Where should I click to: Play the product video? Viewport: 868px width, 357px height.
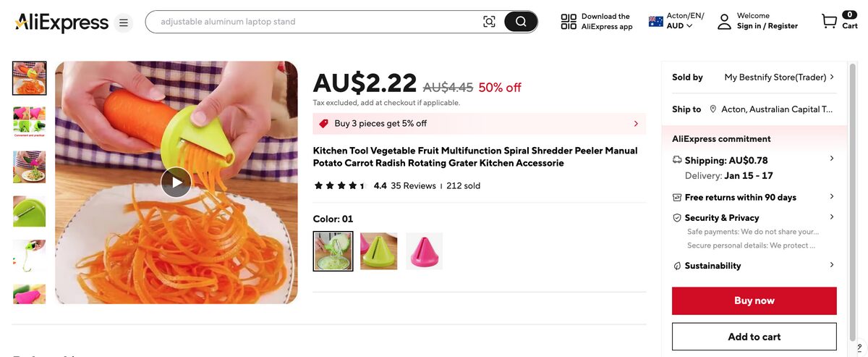pos(176,182)
